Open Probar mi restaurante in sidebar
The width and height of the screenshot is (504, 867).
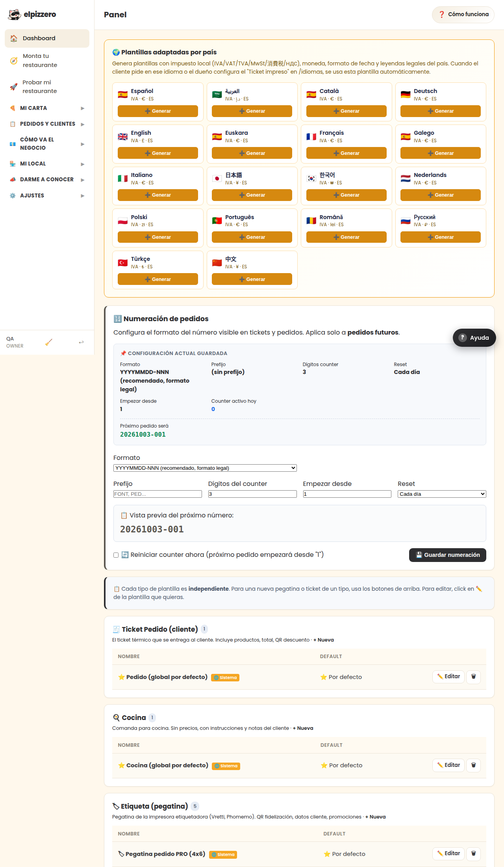pyautogui.click(x=47, y=87)
